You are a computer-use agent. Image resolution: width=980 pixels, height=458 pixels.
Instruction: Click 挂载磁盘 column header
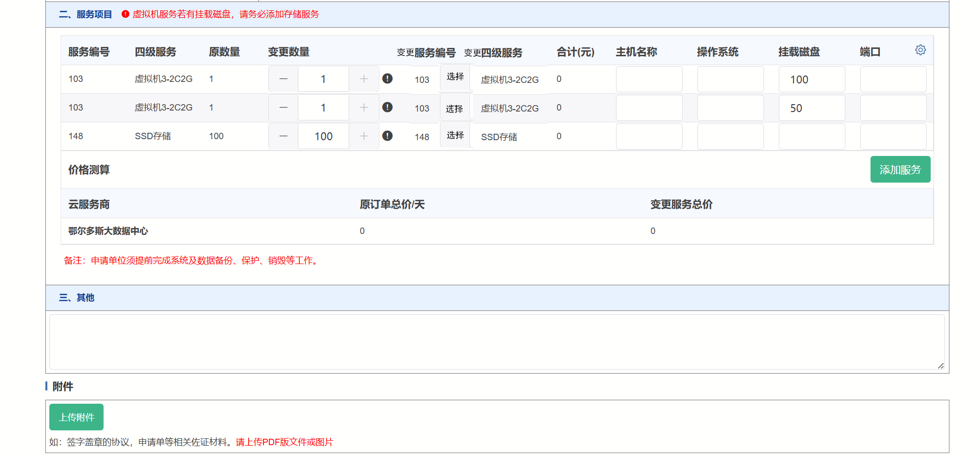[x=799, y=52]
